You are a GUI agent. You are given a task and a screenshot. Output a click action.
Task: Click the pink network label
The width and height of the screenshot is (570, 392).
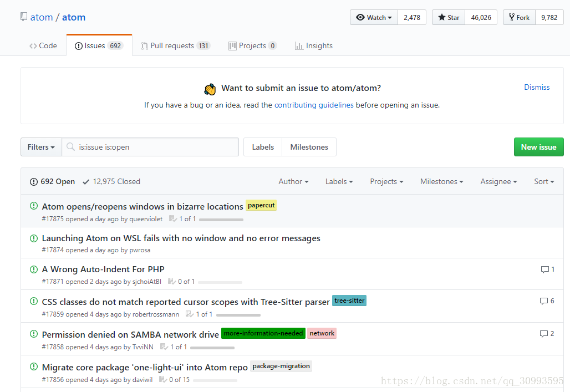[x=322, y=333]
